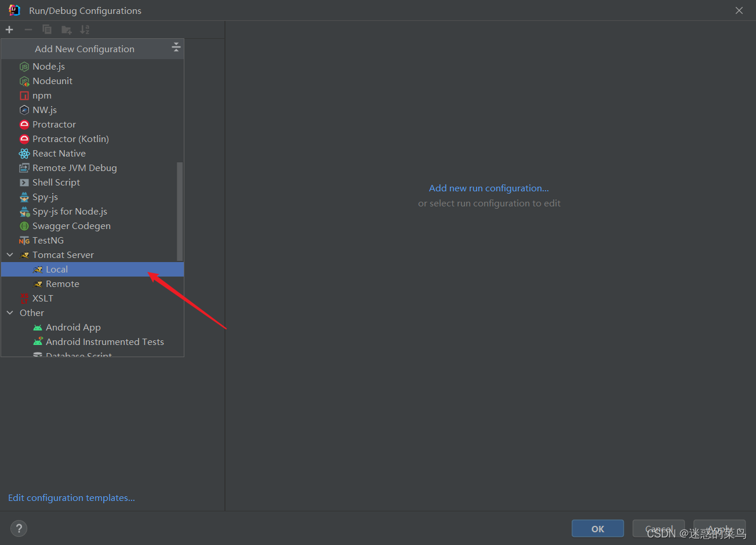Click the NW.js hexagon icon
Screen dimensions: 756x545
click(x=24, y=110)
